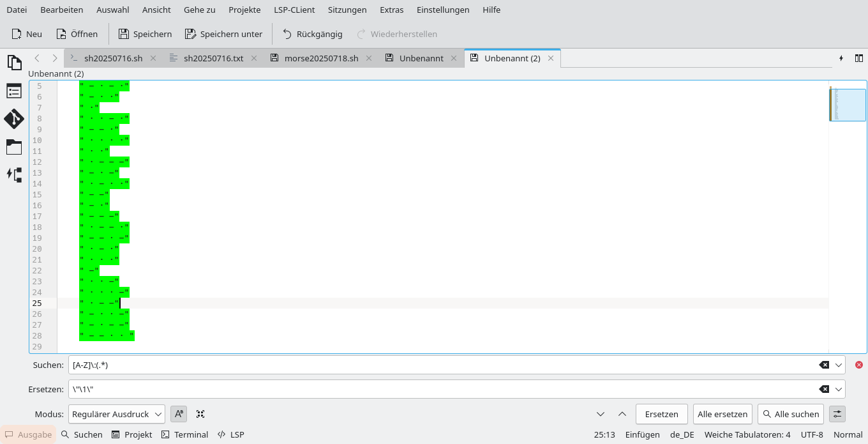
Task: Open the search power options icon
Action: point(837,414)
